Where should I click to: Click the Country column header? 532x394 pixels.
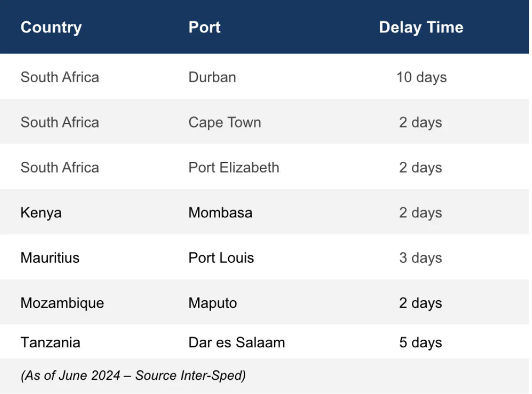point(51,27)
